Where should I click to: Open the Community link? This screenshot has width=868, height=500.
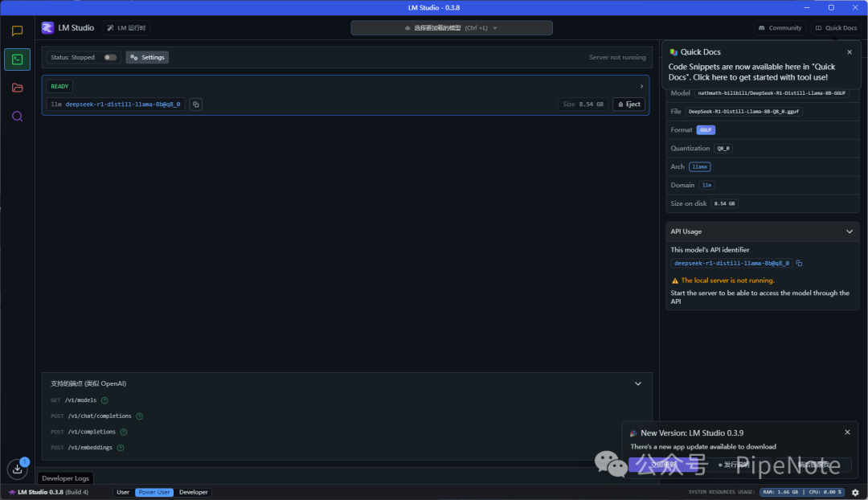pyautogui.click(x=780, y=27)
